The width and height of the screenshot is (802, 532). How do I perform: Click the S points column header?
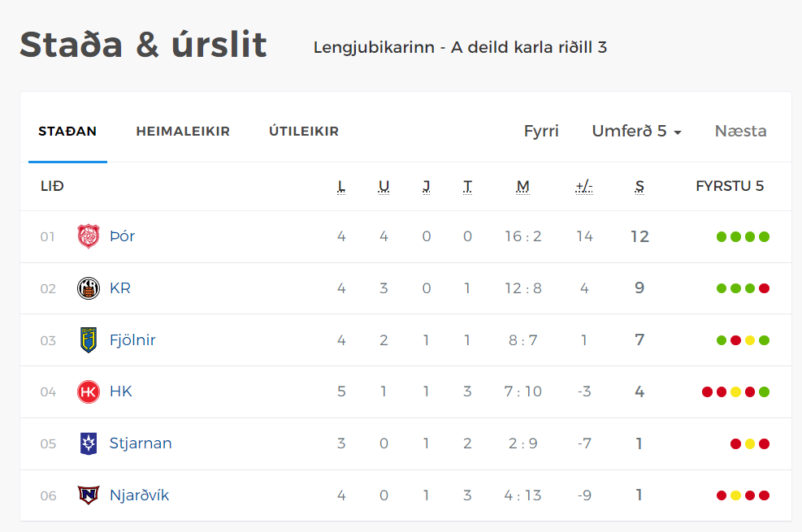639,187
